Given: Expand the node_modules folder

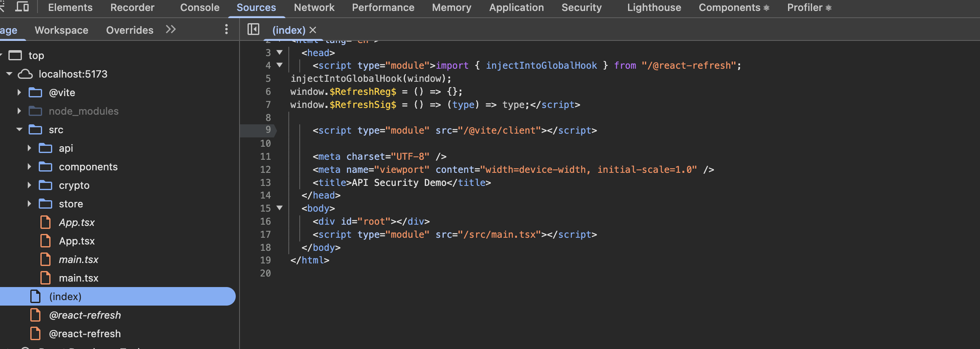Looking at the screenshot, I should (x=19, y=111).
